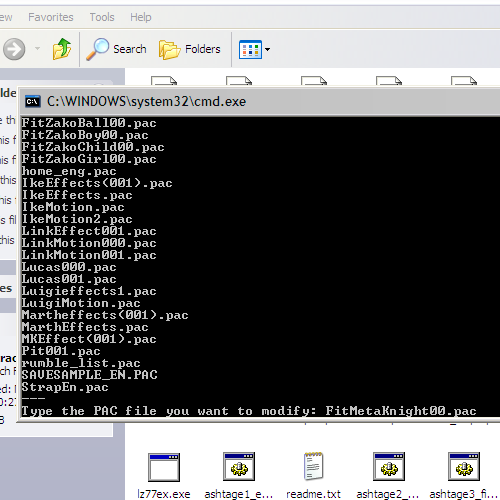
Task: Click Luigieffects1.pac line in console
Action: tap(89, 291)
